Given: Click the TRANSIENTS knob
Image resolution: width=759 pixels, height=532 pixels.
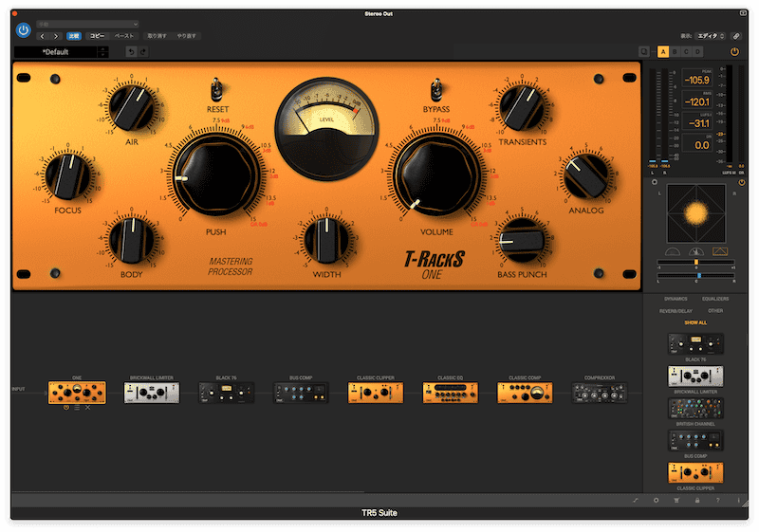Looking at the screenshot, I should tap(522, 107).
